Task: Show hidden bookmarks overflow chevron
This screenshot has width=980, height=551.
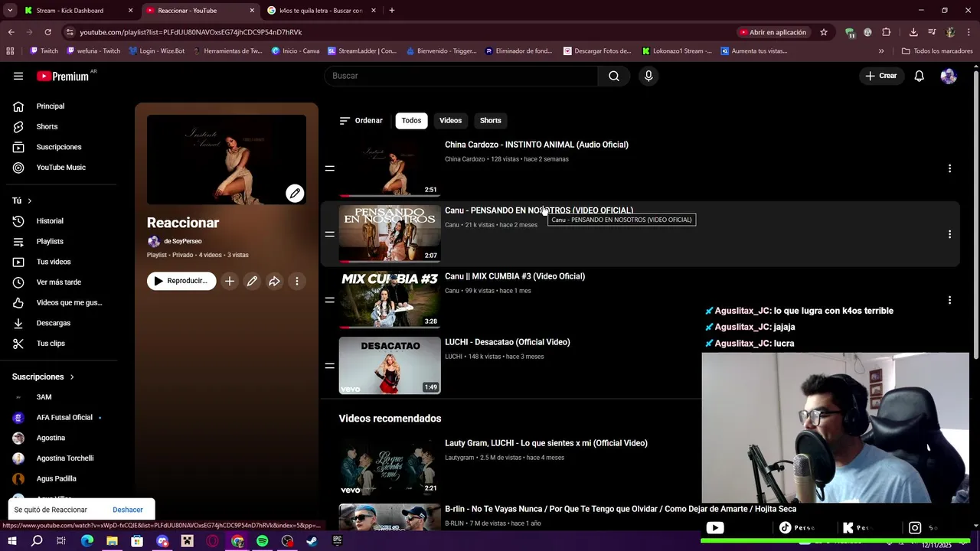Action: (x=881, y=51)
